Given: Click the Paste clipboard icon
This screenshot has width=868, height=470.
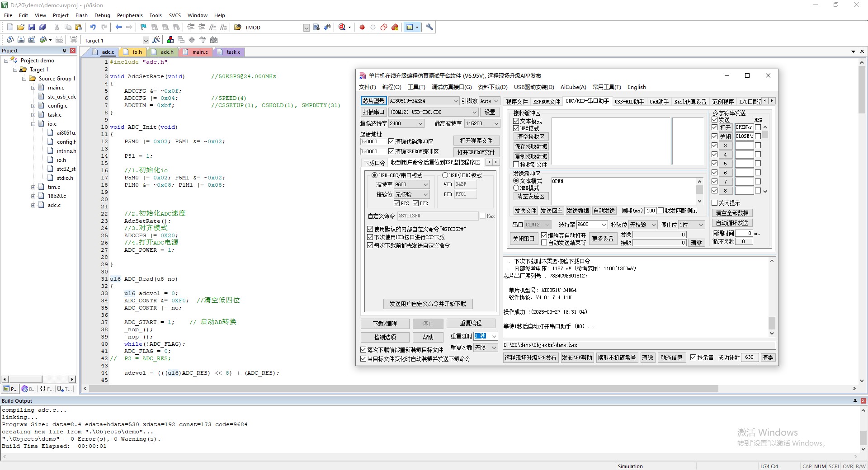Looking at the screenshot, I should point(79,27).
